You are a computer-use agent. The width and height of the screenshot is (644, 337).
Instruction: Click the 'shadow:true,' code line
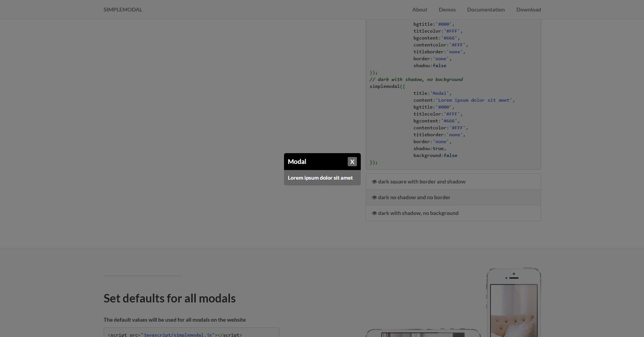pyautogui.click(x=430, y=149)
